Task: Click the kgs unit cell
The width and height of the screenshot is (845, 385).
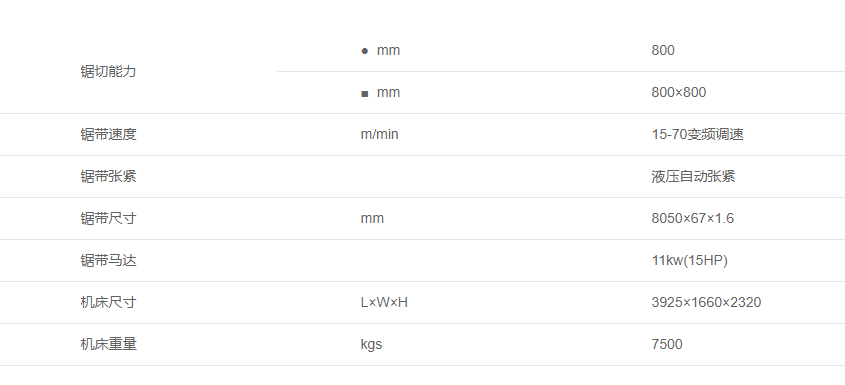Action: click(371, 345)
